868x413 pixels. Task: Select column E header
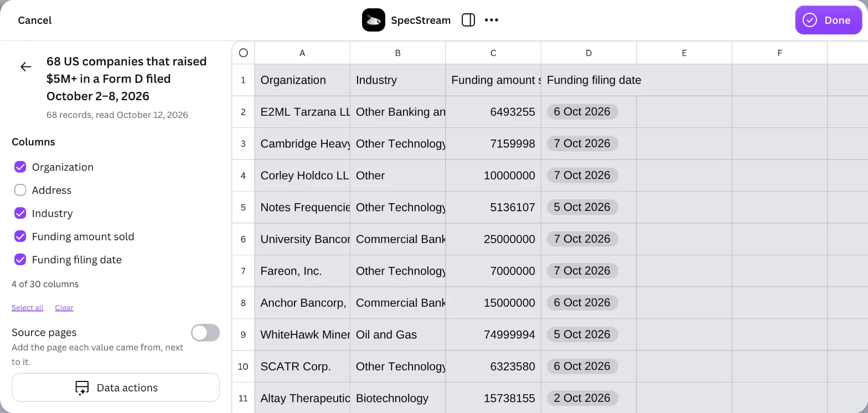coord(684,53)
